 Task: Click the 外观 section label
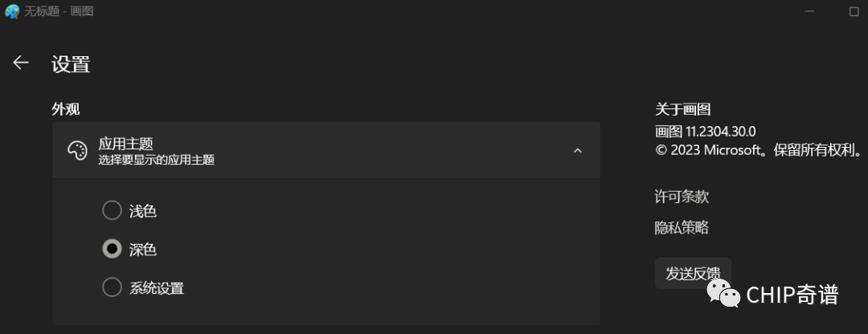pyautogui.click(x=66, y=109)
